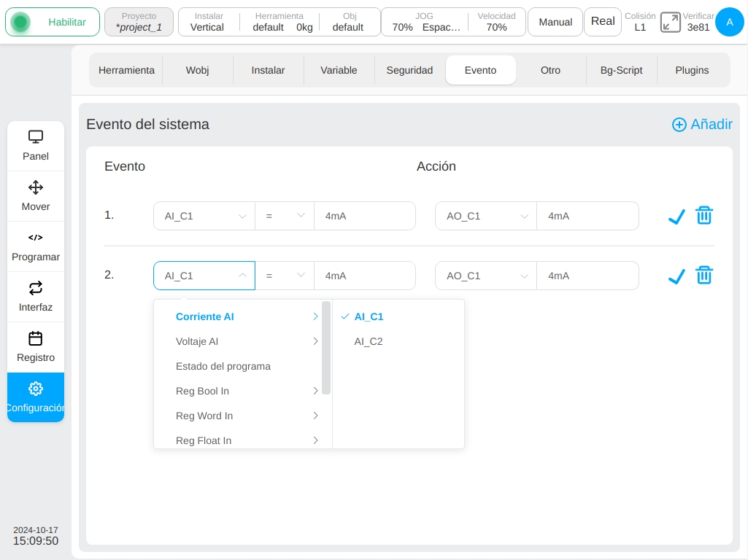This screenshot has height=560, width=748.
Task: Switch to the Wobj tab
Action: (x=198, y=70)
